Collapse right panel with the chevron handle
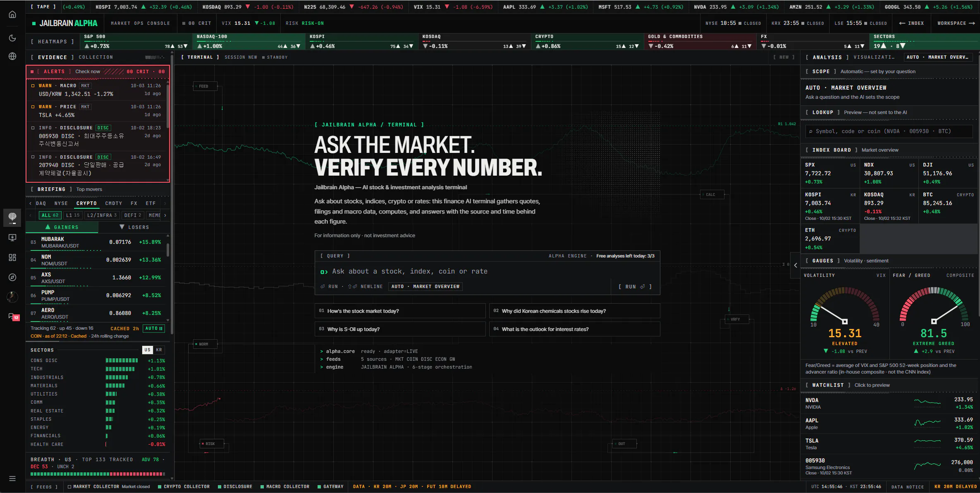This screenshot has width=980, height=493. click(796, 265)
